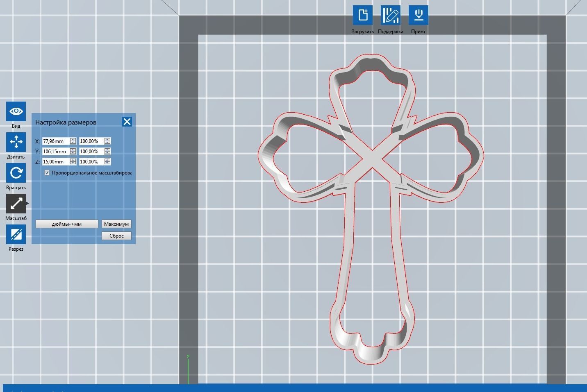Open the Разрез (Cut) tool

pos(16,234)
